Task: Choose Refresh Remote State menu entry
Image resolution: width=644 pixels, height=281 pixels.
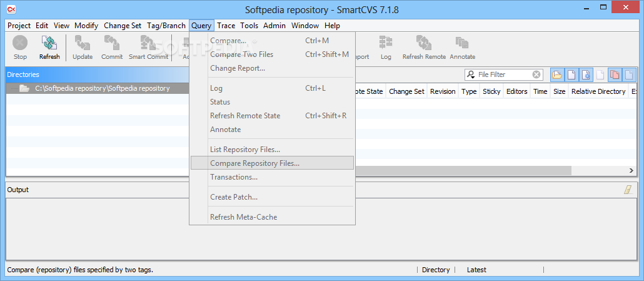Action: coord(272,115)
